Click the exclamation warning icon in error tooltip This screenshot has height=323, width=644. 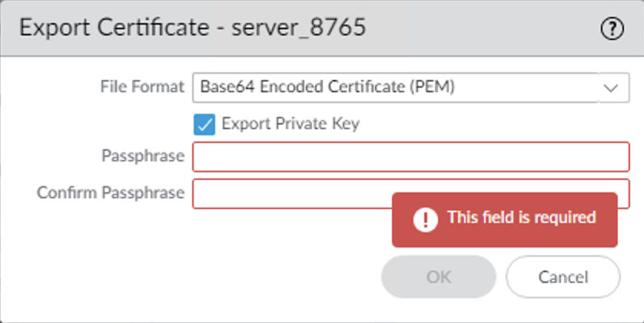(424, 219)
